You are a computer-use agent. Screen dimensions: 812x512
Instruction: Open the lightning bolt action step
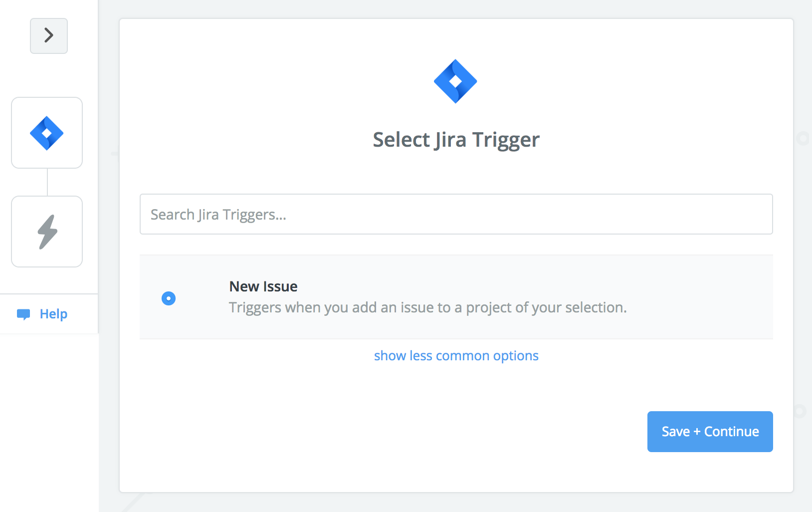tap(47, 232)
